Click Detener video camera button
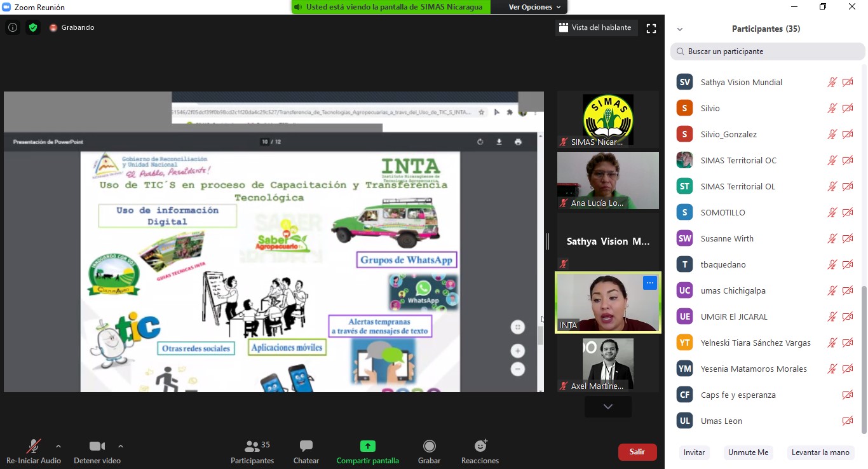This screenshot has width=868, height=469. [97, 452]
